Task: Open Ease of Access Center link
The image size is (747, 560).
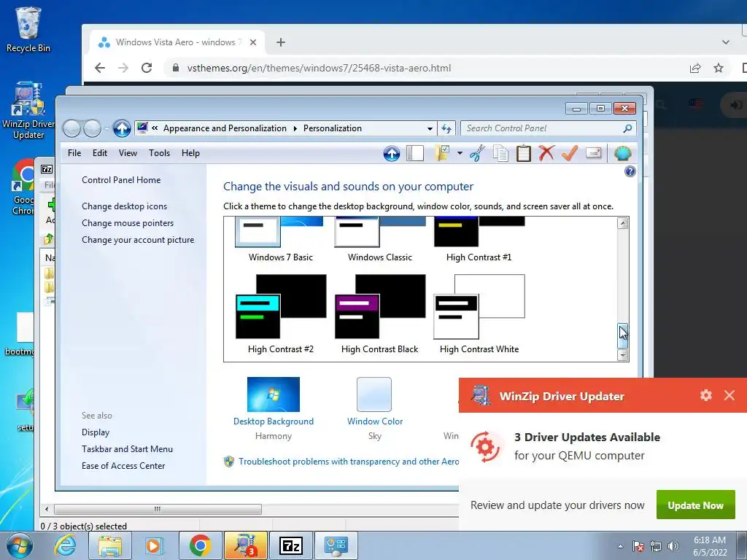Action: click(x=123, y=466)
